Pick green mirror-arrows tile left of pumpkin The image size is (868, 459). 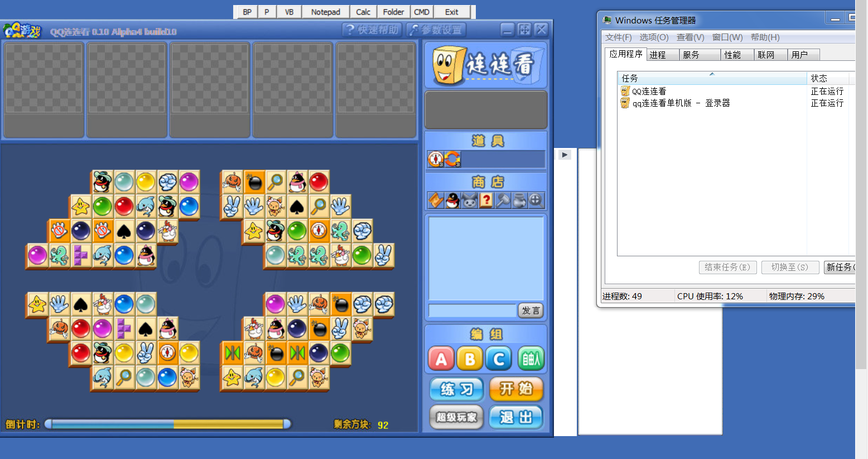point(233,353)
